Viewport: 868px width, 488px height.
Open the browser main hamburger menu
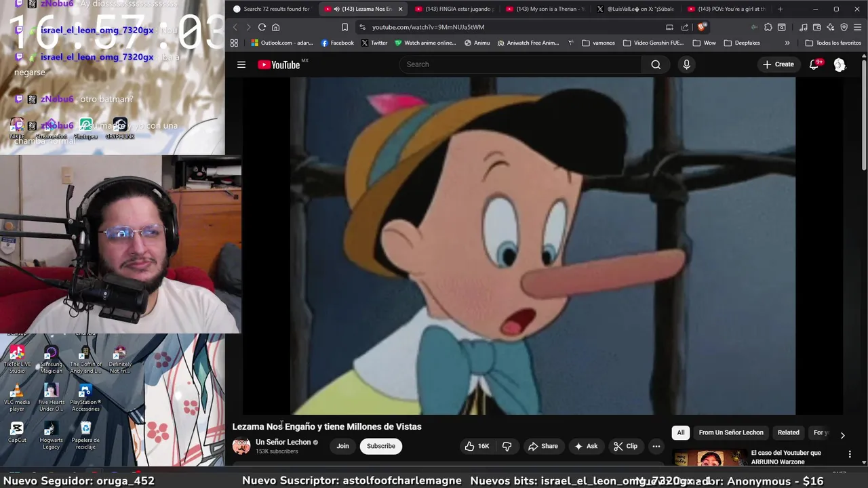point(857,27)
